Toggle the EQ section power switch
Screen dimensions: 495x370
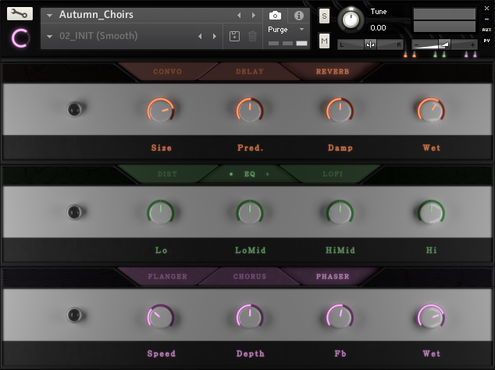[75, 212]
